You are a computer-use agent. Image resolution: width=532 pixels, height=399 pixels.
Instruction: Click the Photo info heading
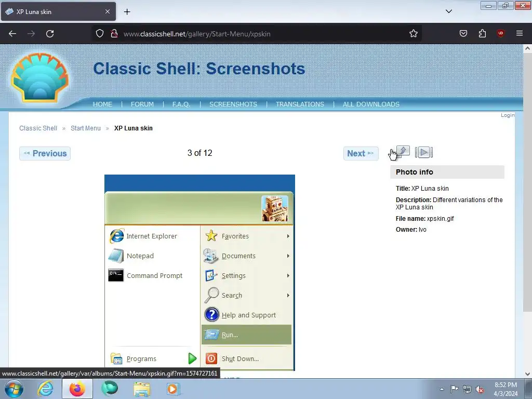[414, 172]
